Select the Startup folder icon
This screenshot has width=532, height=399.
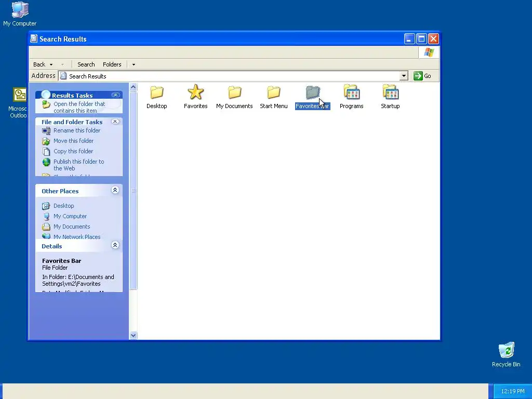(390, 92)
